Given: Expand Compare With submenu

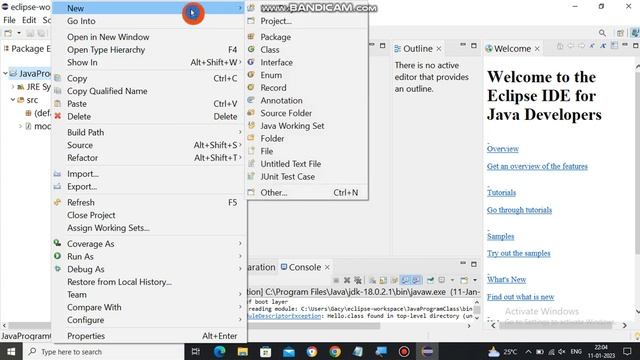Looking at the screenshot, I should (x=149, y=307).
